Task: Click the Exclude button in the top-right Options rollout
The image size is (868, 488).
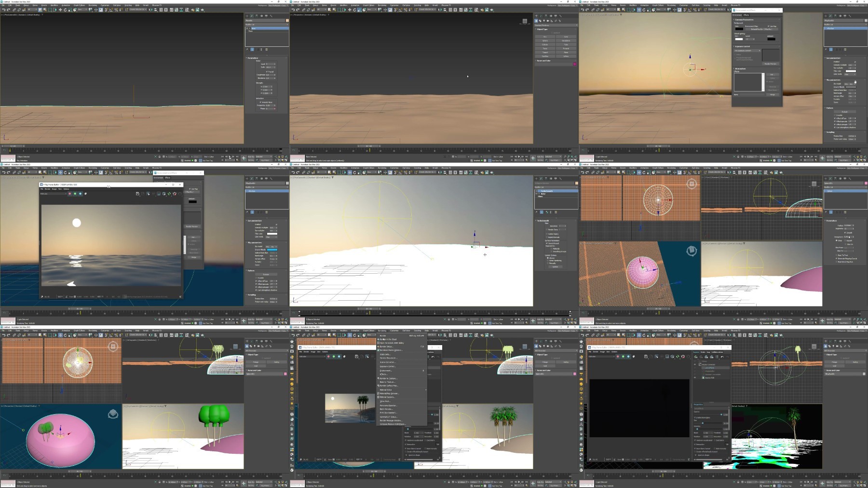Action: click(844, 112)
